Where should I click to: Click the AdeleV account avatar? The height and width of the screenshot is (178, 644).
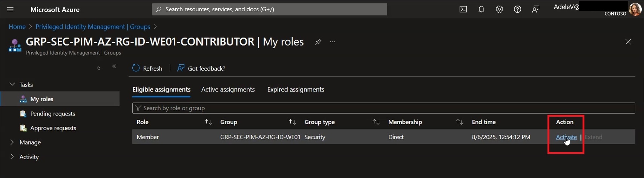635,9
